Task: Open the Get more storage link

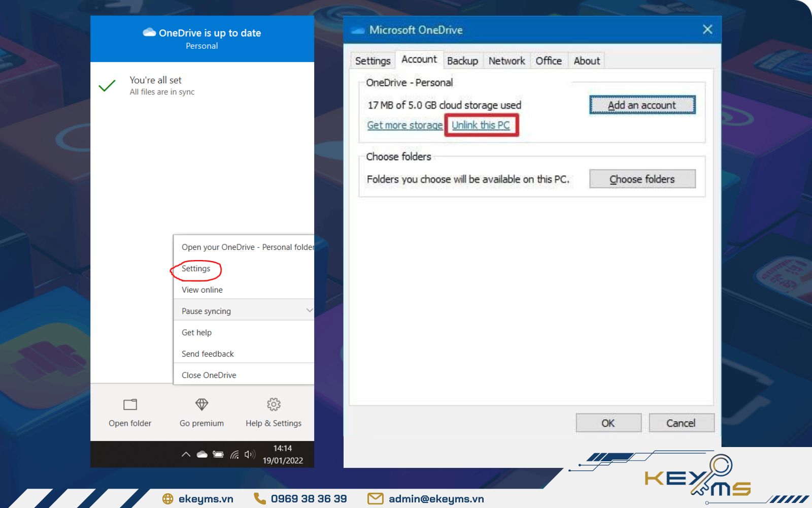Action: click(x=404, y=125)
